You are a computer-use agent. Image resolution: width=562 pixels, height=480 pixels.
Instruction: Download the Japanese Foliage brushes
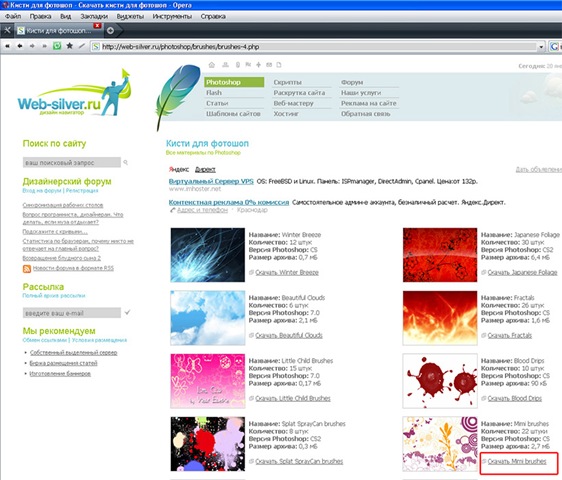(x=523, y=272)
